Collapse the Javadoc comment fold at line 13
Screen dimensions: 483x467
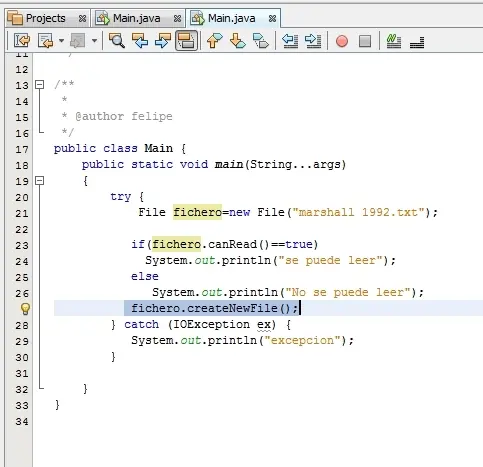40,84
